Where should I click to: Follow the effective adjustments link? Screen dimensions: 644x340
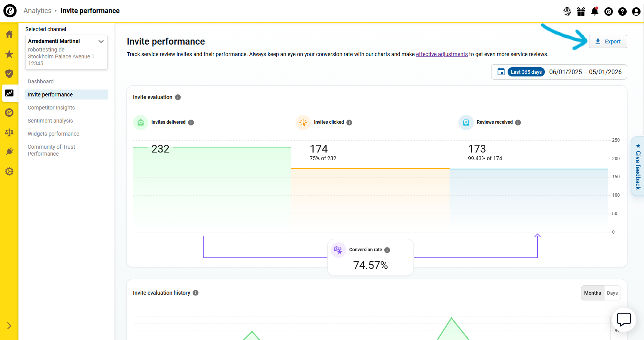(x=442, y=54)
